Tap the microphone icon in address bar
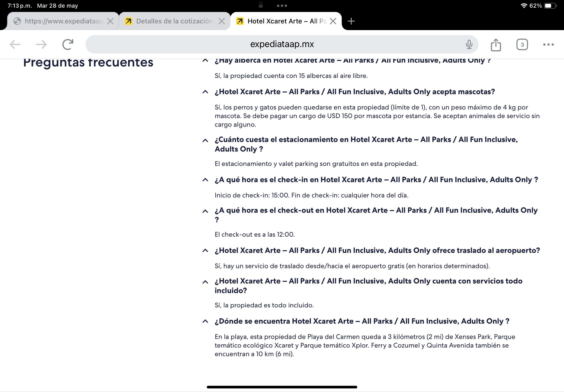The image size is (564, 392). 469,44
